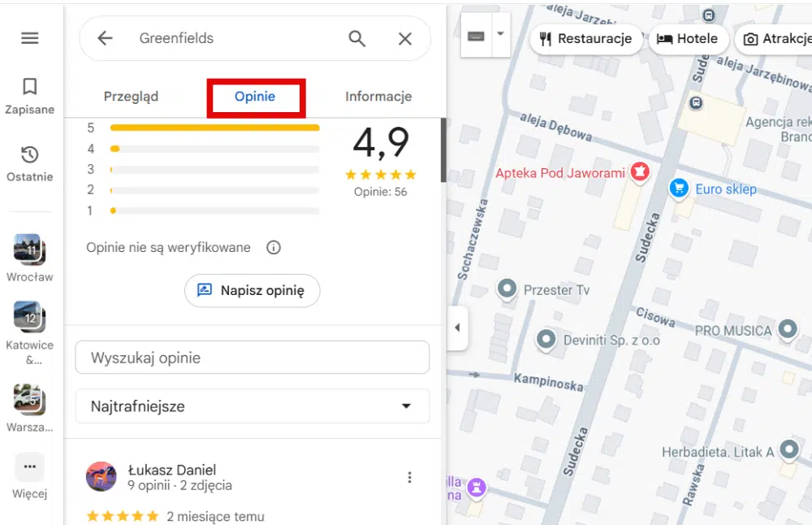Open info about unverified reviews
The image size is (812, 525).
pyautogui.click(x=274, y=247)
